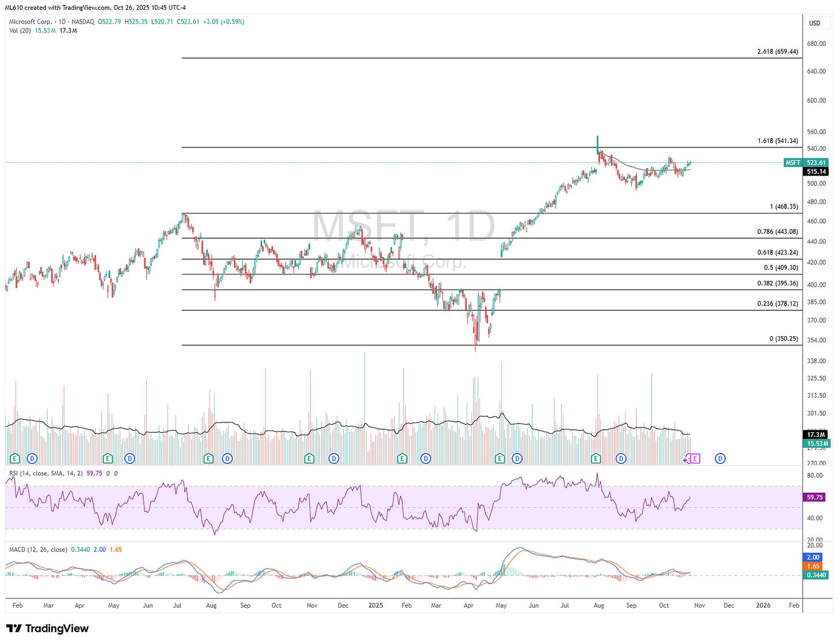Click the 2.618 (659.44) Fibonacci label
This screenshot has width=838, height=644.
coord(778,52)
